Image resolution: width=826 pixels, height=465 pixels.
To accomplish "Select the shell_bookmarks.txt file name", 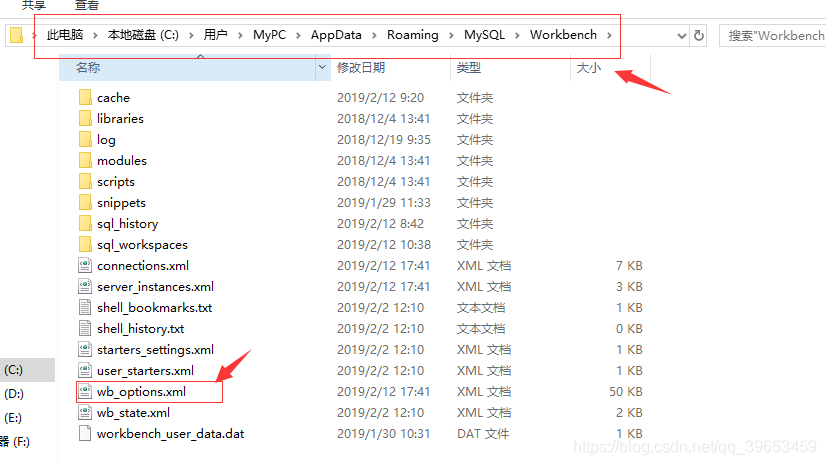I will point(154,308).
